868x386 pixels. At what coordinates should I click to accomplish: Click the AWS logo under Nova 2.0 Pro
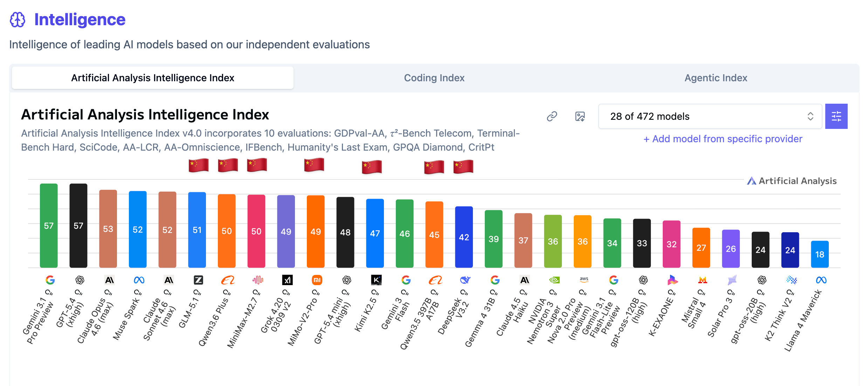(x=584, y=280)
